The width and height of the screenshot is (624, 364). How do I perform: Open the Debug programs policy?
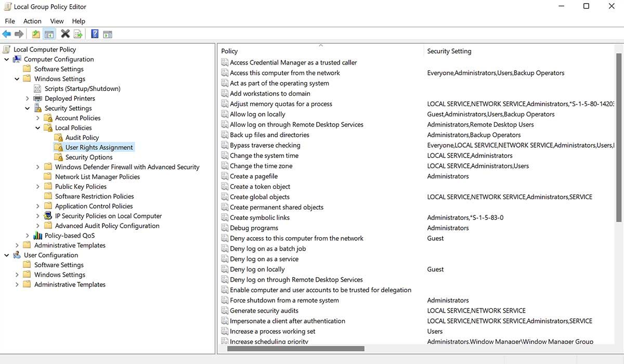[255, 228]
